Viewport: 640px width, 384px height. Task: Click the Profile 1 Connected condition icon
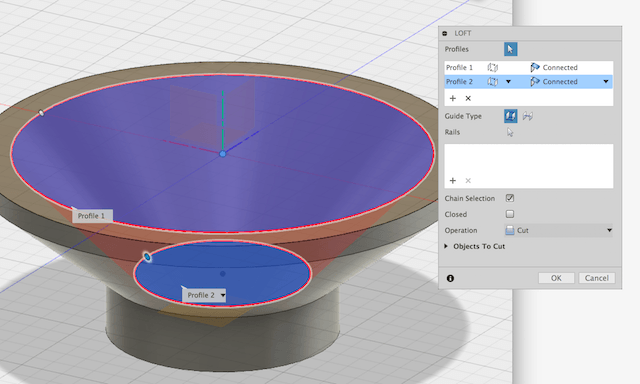click(x=535, y=67)
